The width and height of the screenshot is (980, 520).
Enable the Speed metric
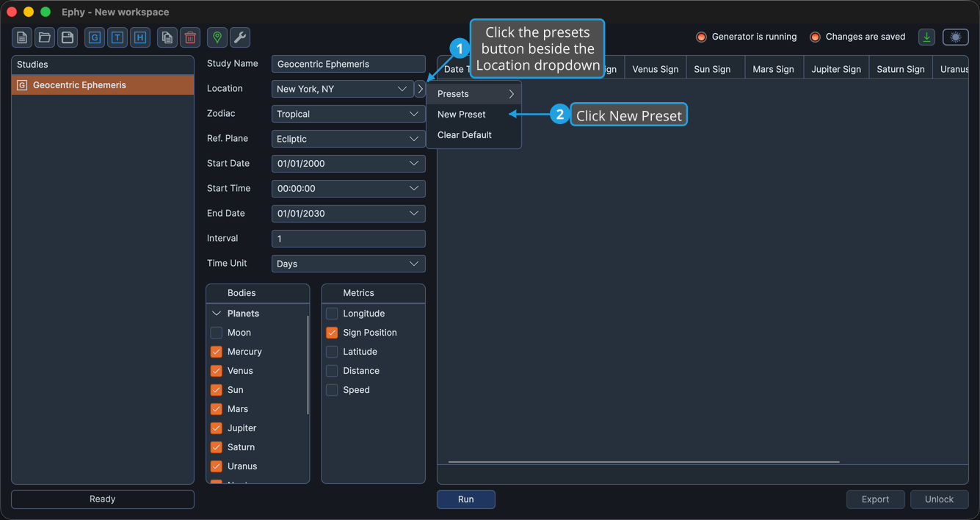[x=332, y=390]
